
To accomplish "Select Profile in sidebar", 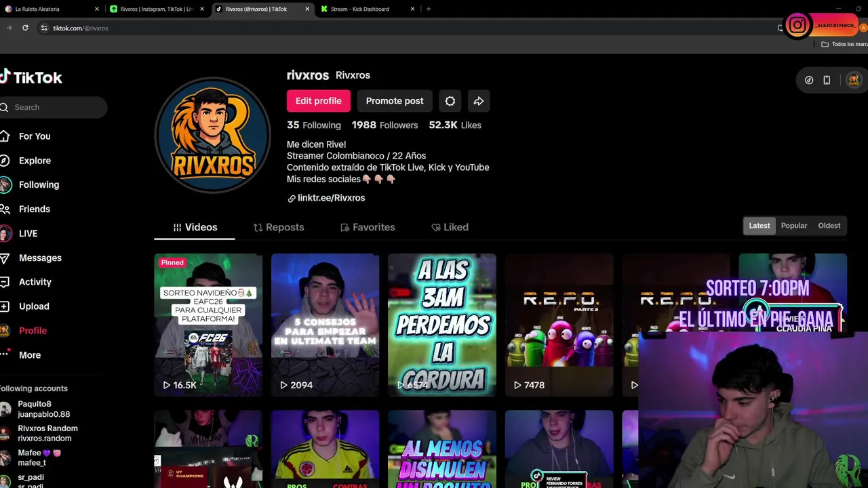I will click(33, 331).
